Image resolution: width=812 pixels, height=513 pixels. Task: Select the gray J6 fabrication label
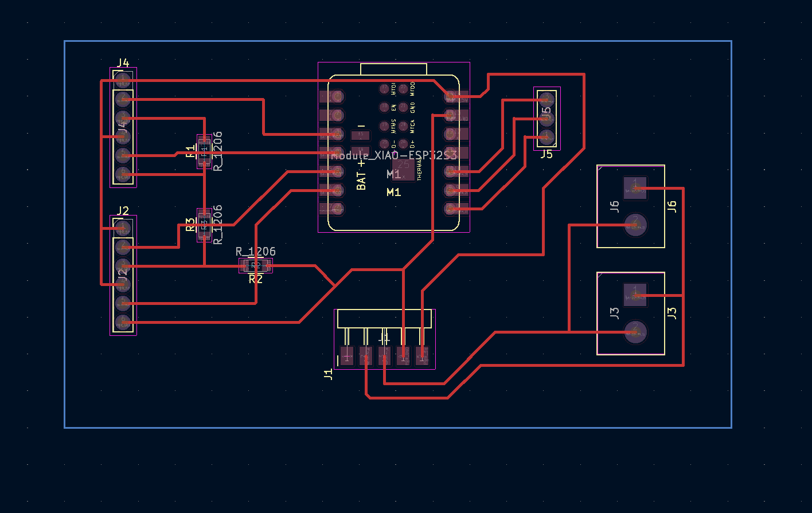point(614,206)
